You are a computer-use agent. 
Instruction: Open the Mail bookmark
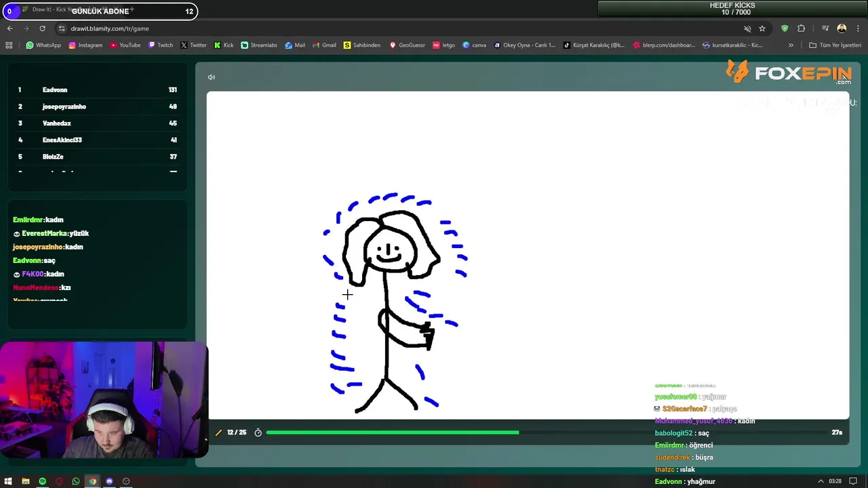295,45
